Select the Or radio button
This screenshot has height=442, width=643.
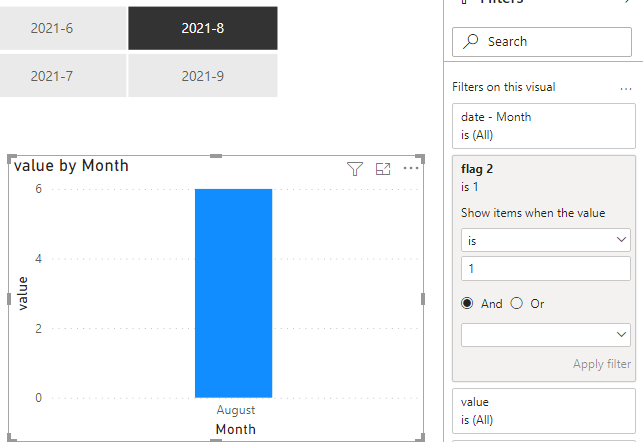(517, 303)
